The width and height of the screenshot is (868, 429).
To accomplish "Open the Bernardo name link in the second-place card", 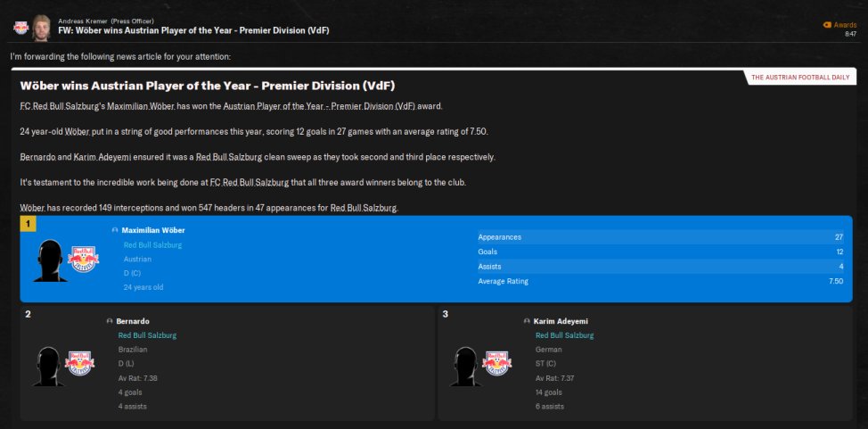I will (x=133, y=321).
